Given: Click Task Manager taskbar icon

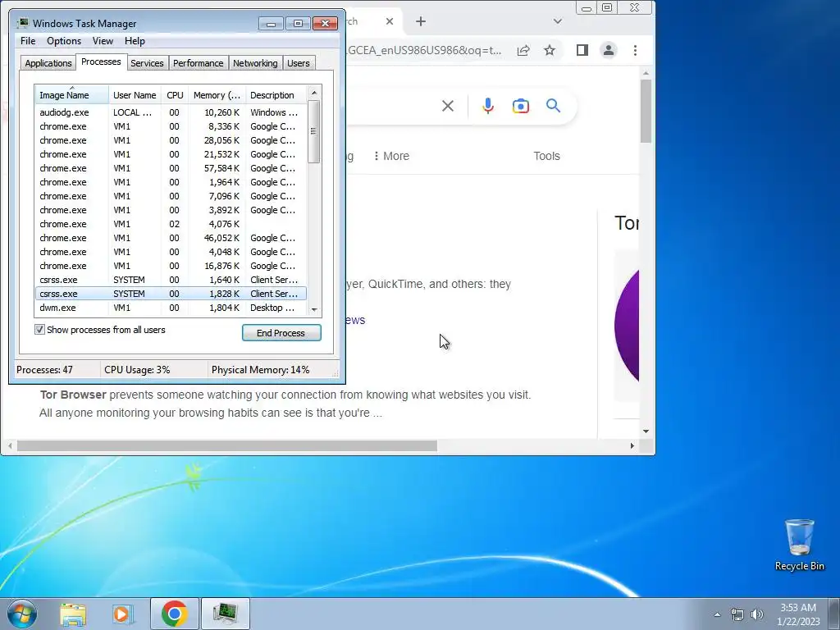Looking at the screenshot, I should pyautogui.click(x=225, y=614).
